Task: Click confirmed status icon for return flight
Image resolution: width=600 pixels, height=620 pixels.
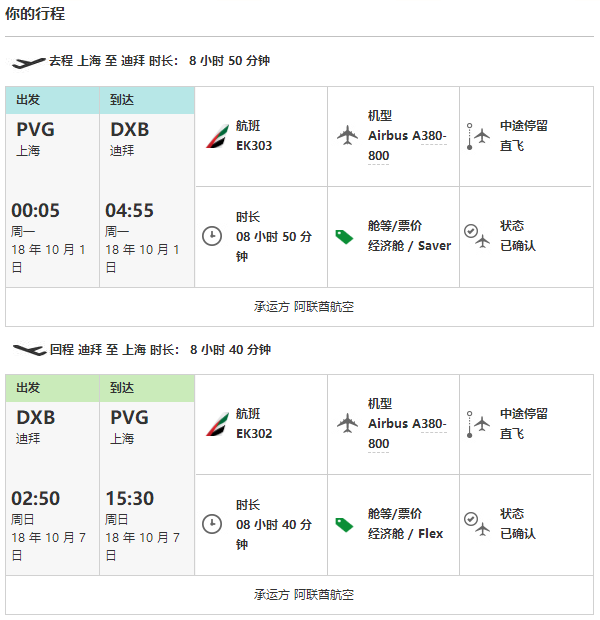Action: (x=477, y=523)
